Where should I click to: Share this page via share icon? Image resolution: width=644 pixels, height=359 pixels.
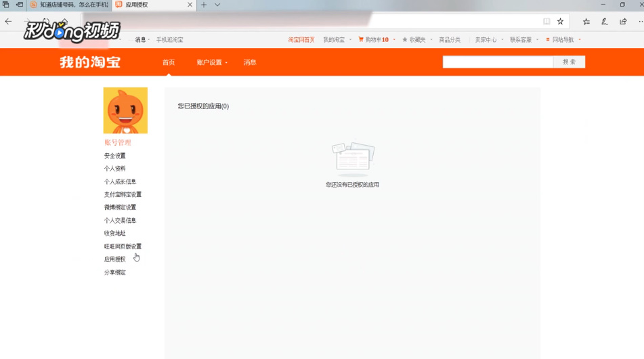pyautogui.click(x=623, y=22)
